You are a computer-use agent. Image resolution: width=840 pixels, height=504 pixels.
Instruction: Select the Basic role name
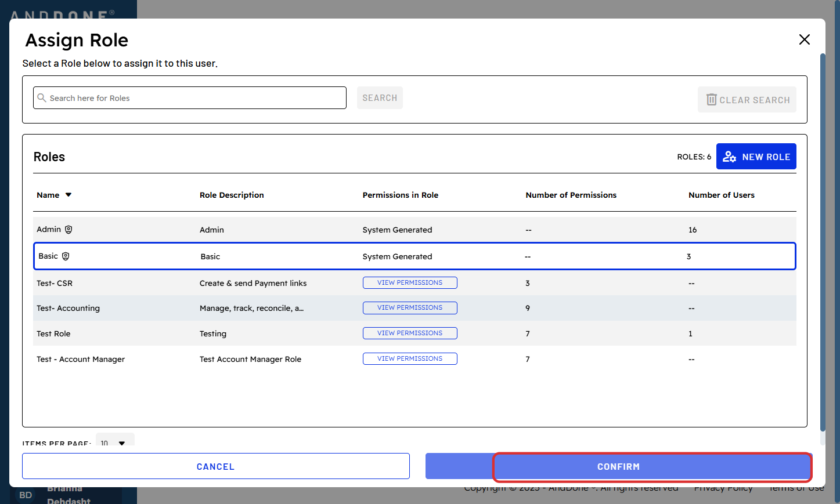pyautogui.click(x=48, y=256)
